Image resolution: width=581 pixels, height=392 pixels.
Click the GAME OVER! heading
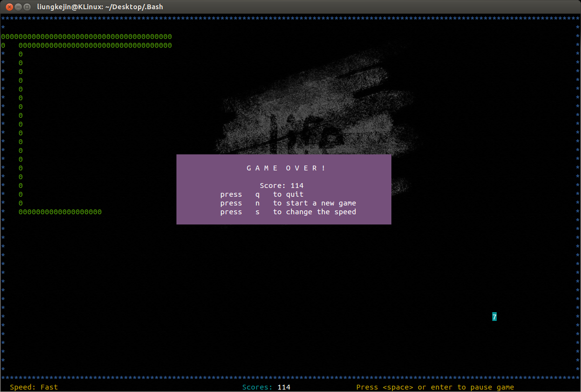(286, 168)
